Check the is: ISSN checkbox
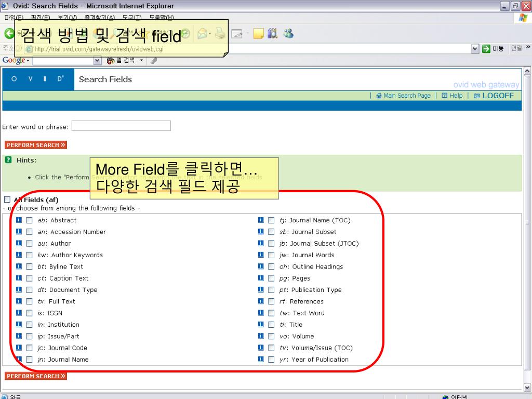 [30, 313]
